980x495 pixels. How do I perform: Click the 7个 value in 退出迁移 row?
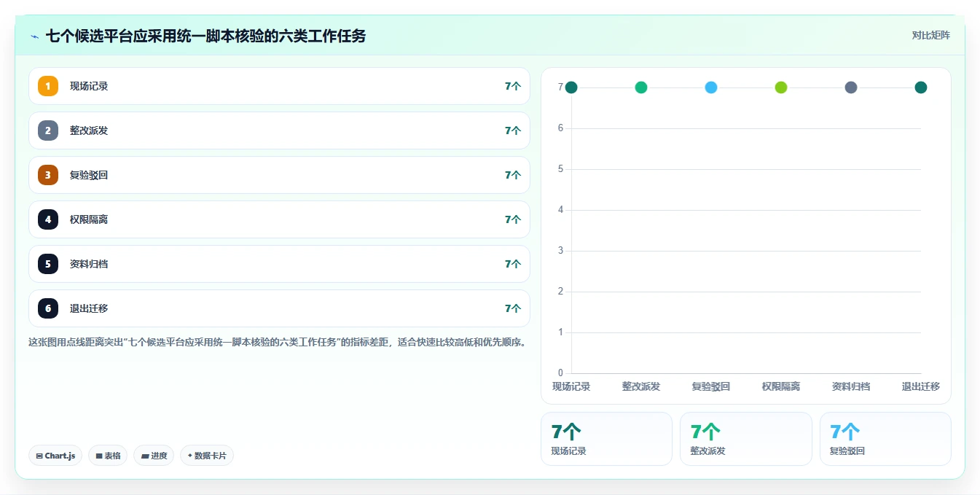(x=513, y=308)
